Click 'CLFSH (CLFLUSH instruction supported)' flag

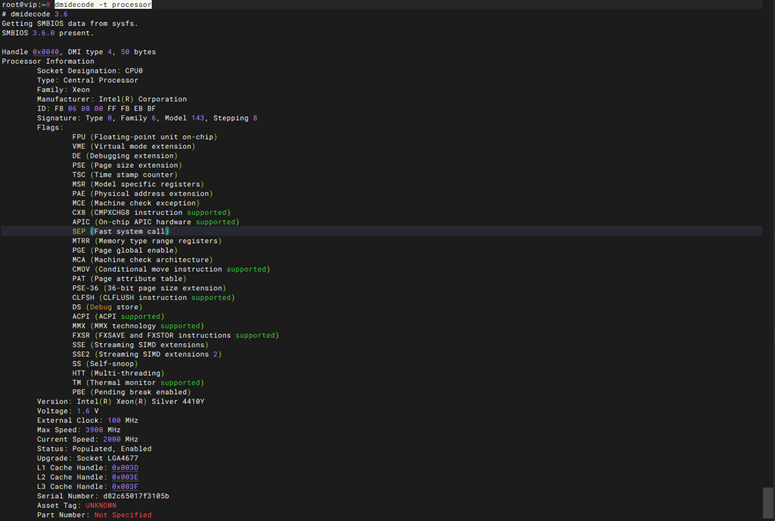(154, 298)
